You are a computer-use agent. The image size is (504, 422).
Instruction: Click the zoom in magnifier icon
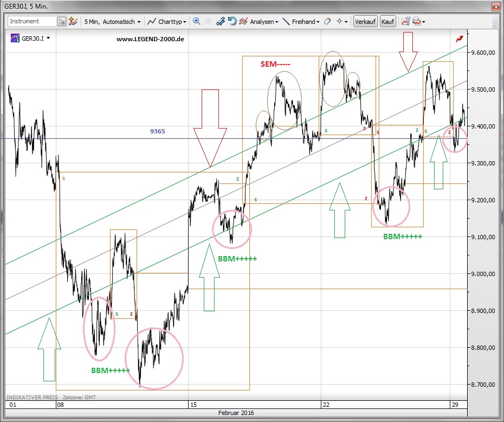[197, 22]
